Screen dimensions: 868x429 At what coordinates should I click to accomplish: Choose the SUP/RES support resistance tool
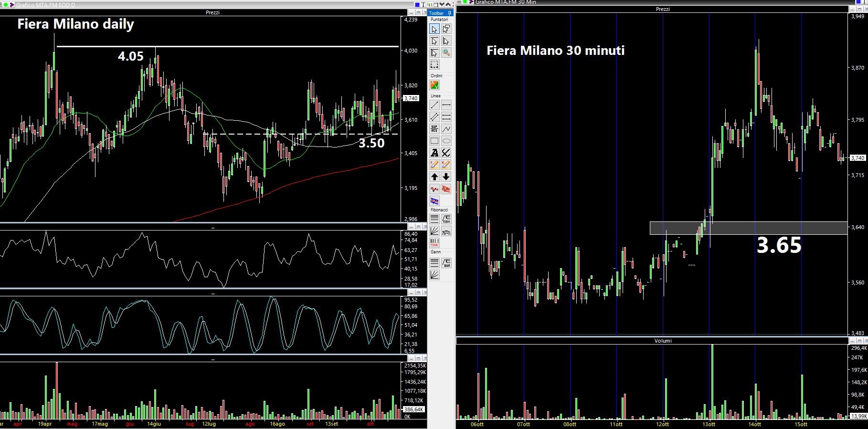[x=434, y=129]
